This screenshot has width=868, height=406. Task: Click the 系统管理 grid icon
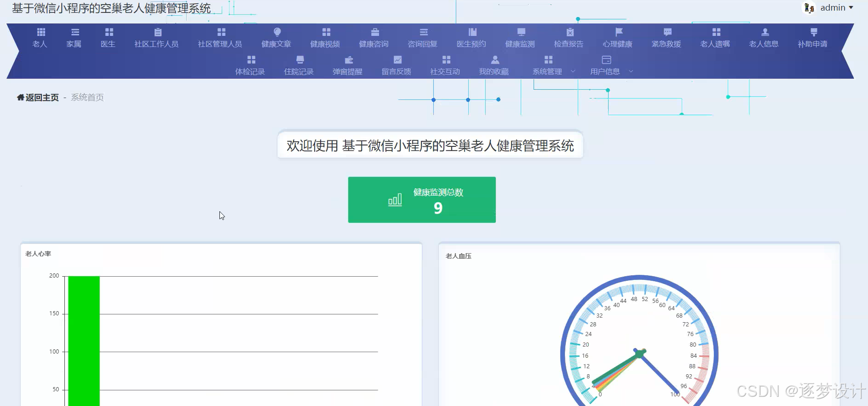[x=548, y=59]
